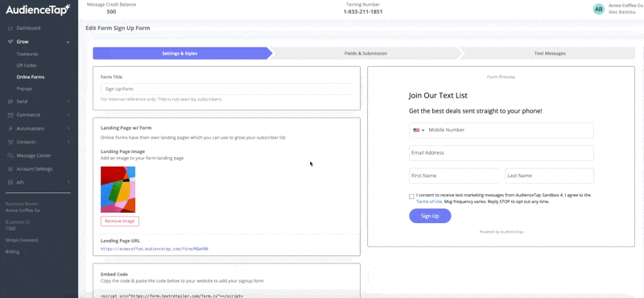Select Online Forms in sidebar
This screenshot has width=644, height=298.
pos(31,77)
